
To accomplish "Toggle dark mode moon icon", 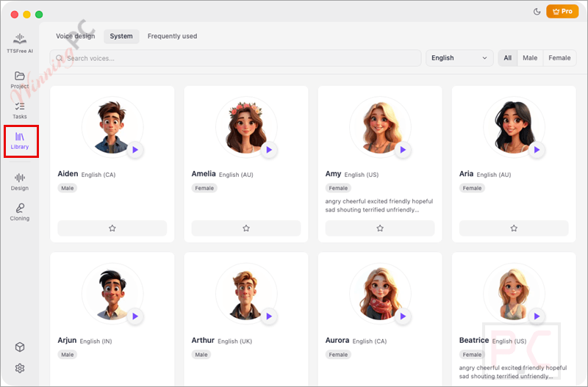I will pos(537,12).
